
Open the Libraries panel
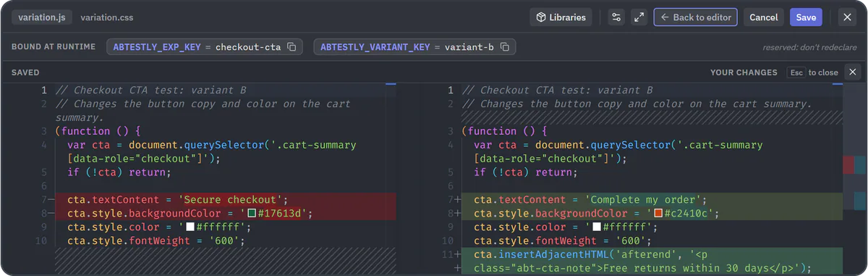pos(561,17)
